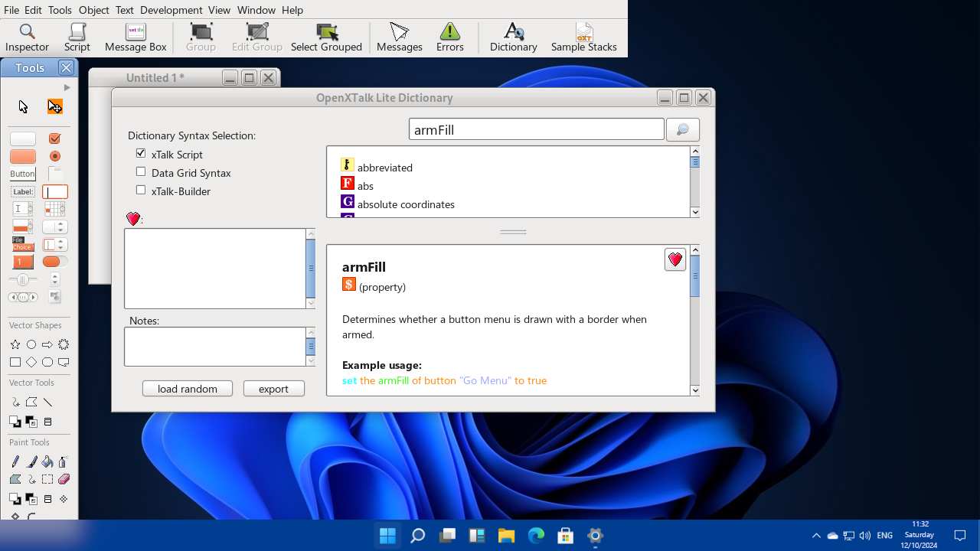The image size is (980, 551).
Task: Select the paint brush tool
Action: (31, 461)
